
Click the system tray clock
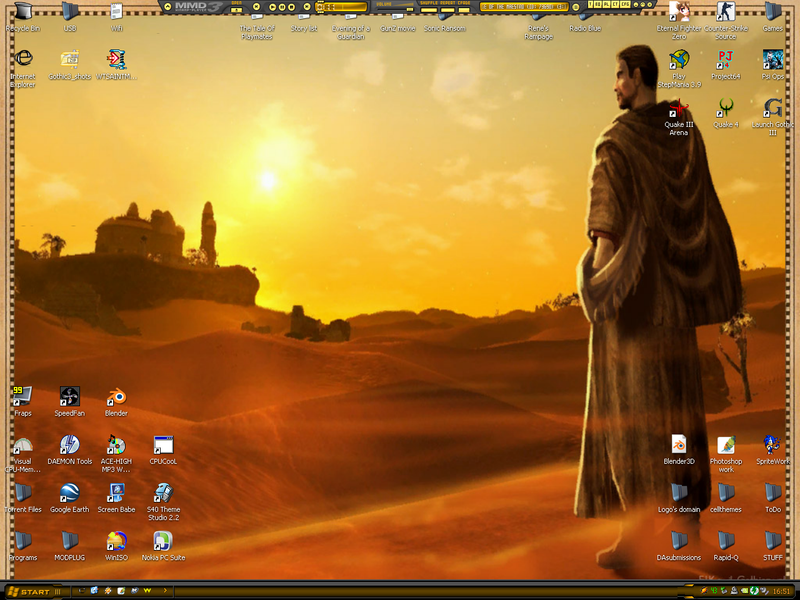pos(781,591)
